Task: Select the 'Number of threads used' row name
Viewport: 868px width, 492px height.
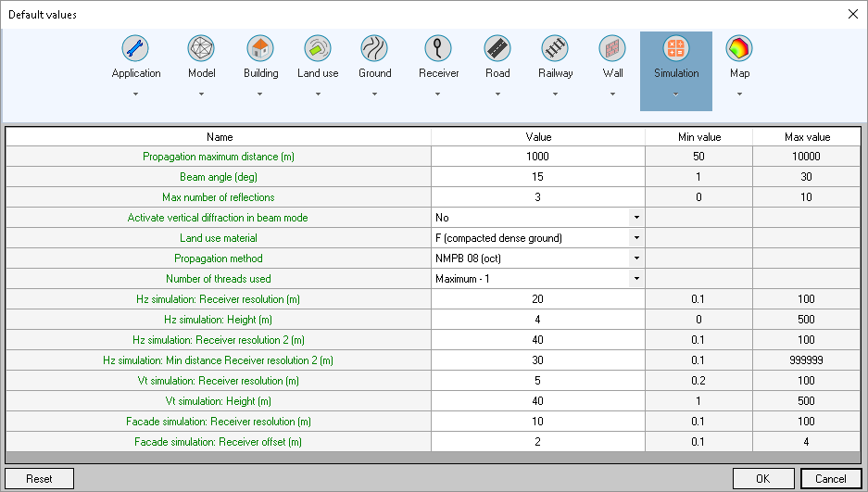Action: tap(219, 279)
